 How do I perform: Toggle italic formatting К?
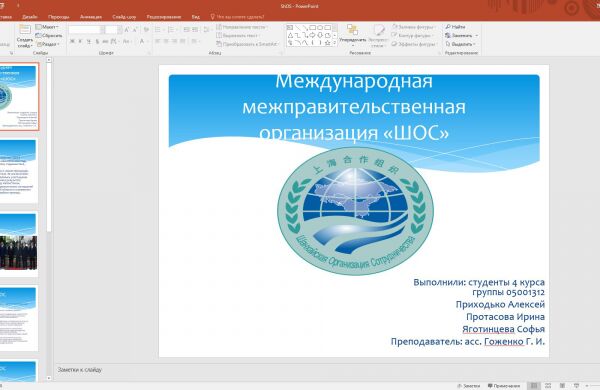point(80,41)
